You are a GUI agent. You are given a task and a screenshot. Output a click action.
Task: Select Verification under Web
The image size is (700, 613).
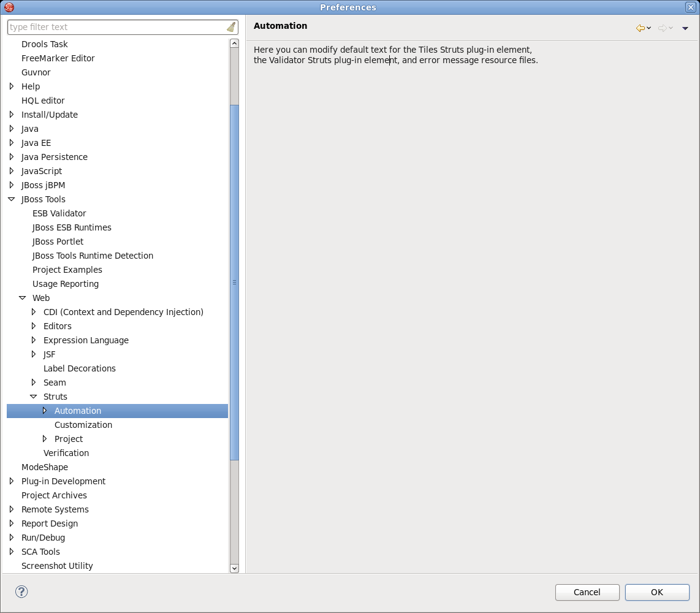[66, 453]
